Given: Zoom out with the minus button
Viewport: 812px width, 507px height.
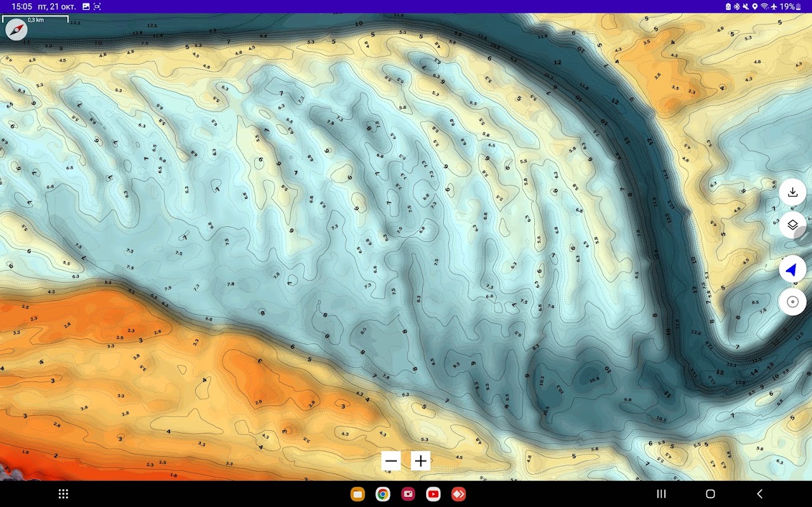Looking at the screenshot, I should coord(391,461).
